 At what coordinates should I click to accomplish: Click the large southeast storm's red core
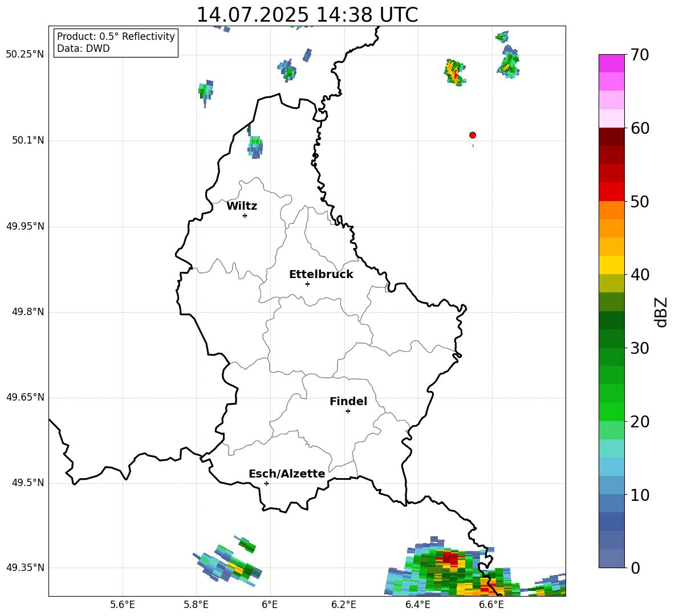click(x=451, y=558)
